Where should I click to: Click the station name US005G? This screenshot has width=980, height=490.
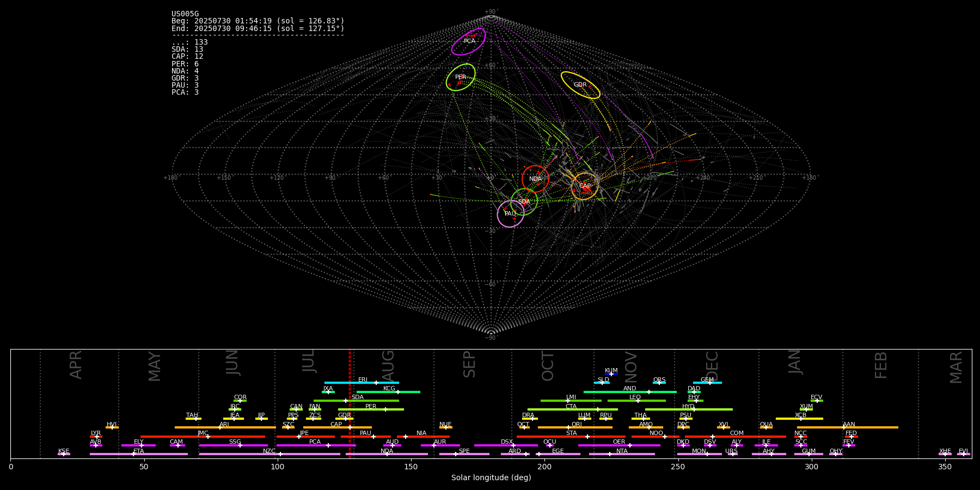point(185,14)
